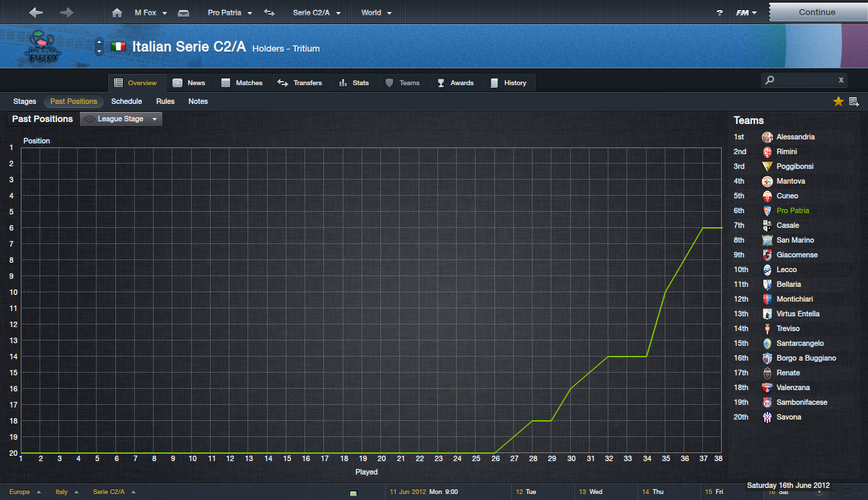Click the Lecco club badge icon
Viewport: 868px width, 500px height.
pyautogui.click(x=767, y=269)
